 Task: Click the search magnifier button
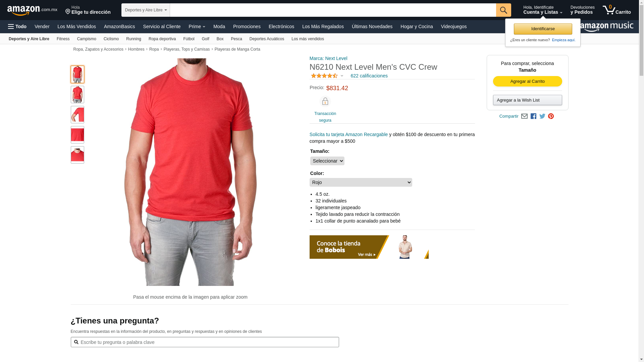pyautogui.click(x=503, y=10)
